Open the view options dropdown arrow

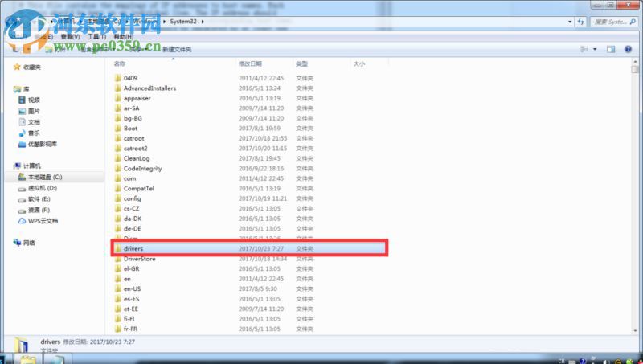click(x=595, y=49)
